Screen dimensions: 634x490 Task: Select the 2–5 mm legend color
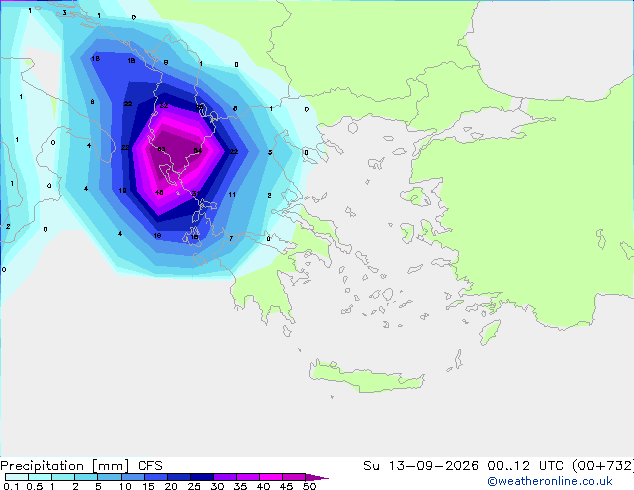[86, 477]
